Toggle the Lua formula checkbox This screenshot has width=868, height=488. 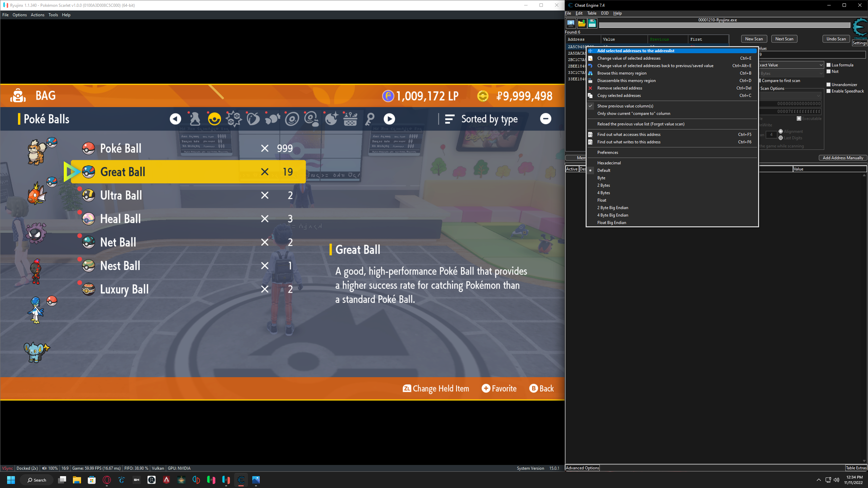tap(829, 65)
